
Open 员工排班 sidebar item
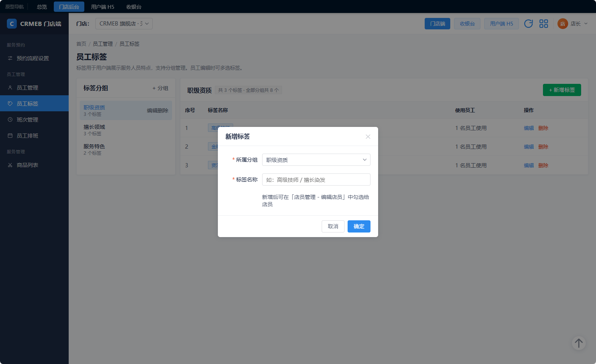tap(34, 136)
